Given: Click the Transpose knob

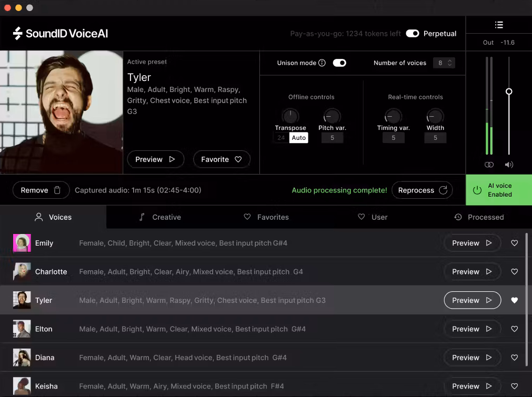Looking at the screenshot, I should pyautogui.click(x=290, y=116).
